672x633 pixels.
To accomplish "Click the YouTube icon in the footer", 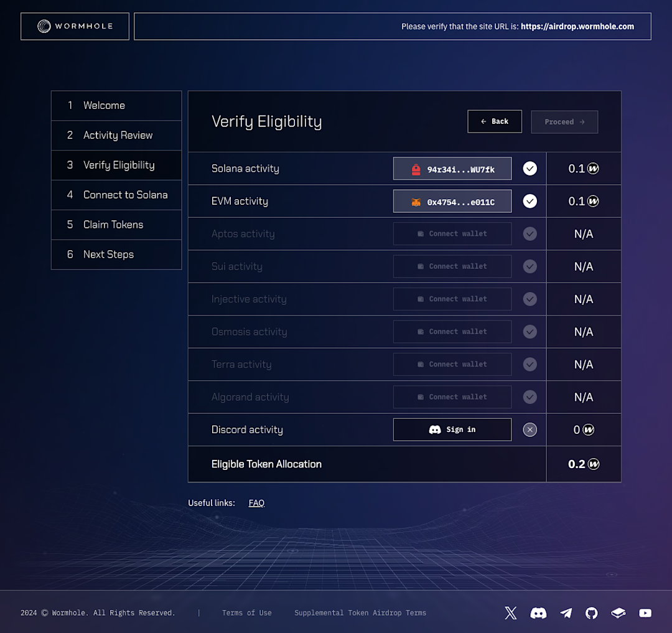I will coord(645,612).
